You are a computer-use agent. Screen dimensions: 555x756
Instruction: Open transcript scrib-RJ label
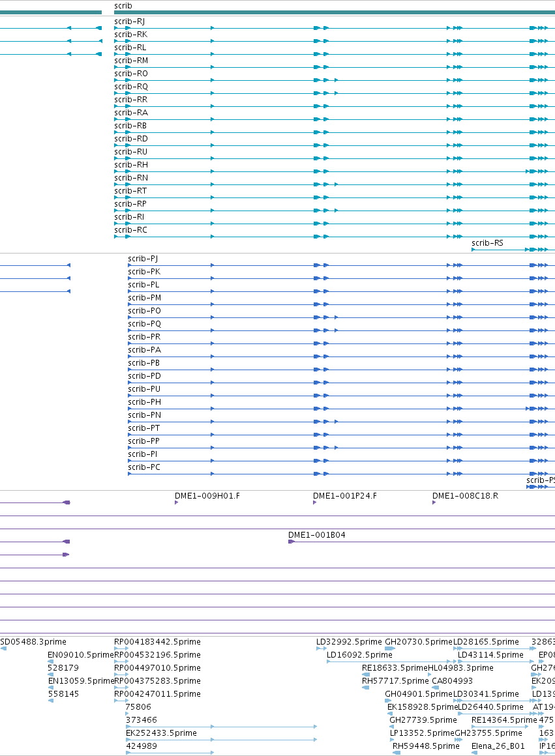pos(129,22)
